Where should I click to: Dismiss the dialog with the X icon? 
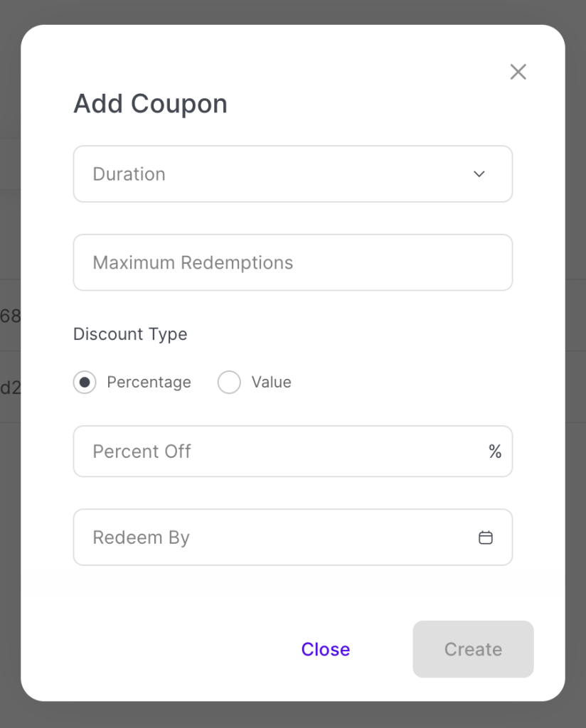pos(518,72)
